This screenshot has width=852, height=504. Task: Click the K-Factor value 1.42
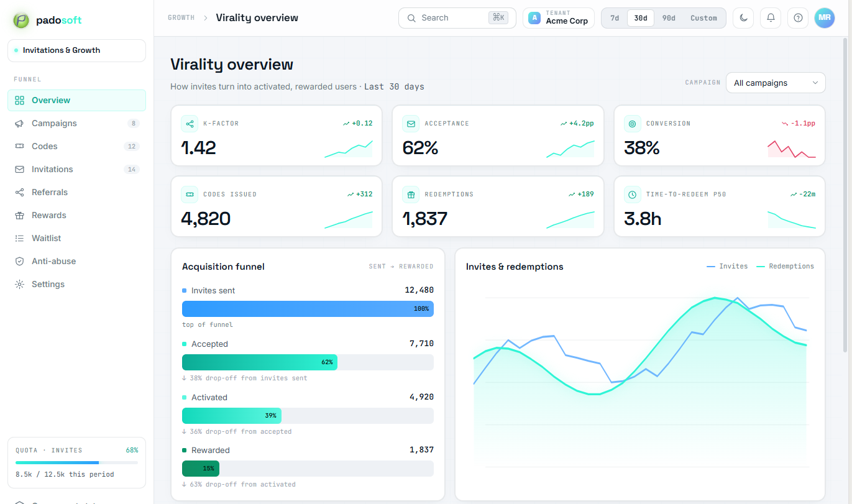click(x=199, y=148)
